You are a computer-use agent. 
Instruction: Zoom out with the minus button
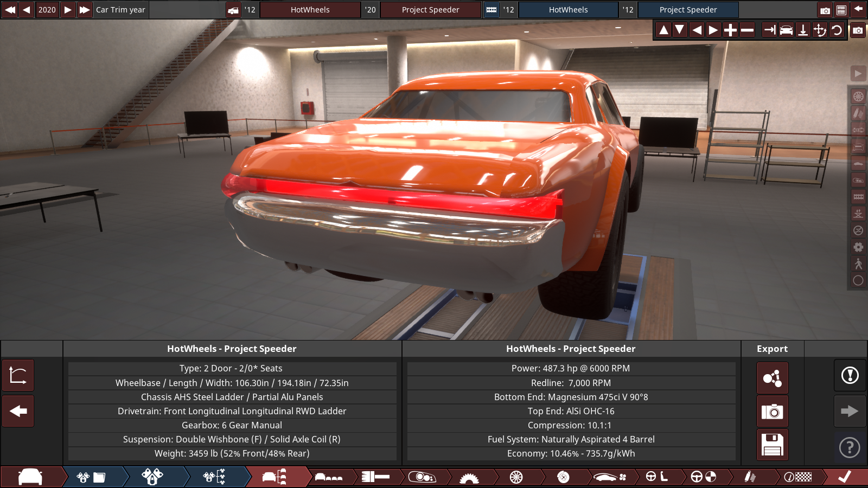click(x=747, y=30)
